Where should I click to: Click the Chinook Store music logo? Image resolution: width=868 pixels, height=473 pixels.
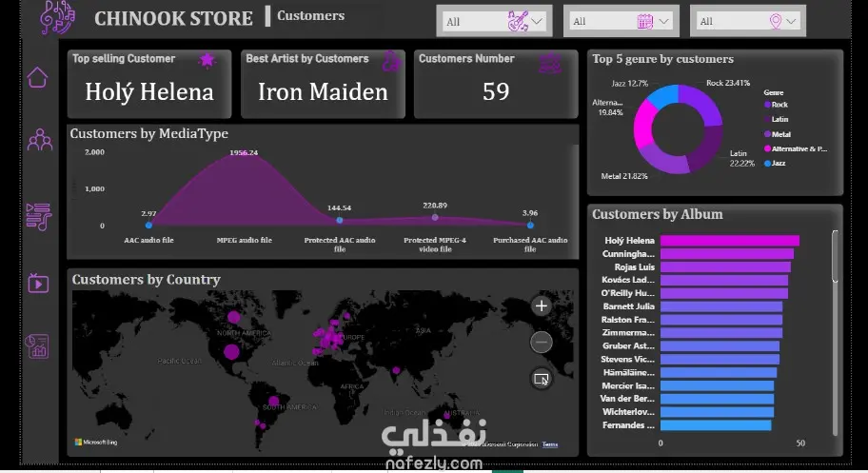tap(57, 17)
